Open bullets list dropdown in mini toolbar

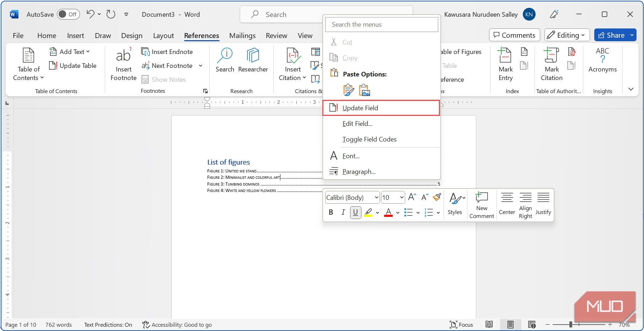418,213
